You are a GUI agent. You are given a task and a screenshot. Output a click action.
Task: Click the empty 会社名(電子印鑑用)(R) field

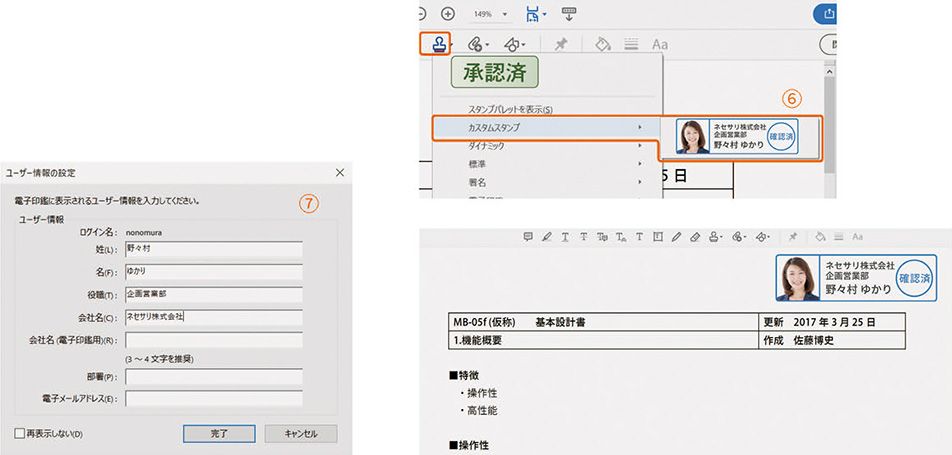pos(214,340)
